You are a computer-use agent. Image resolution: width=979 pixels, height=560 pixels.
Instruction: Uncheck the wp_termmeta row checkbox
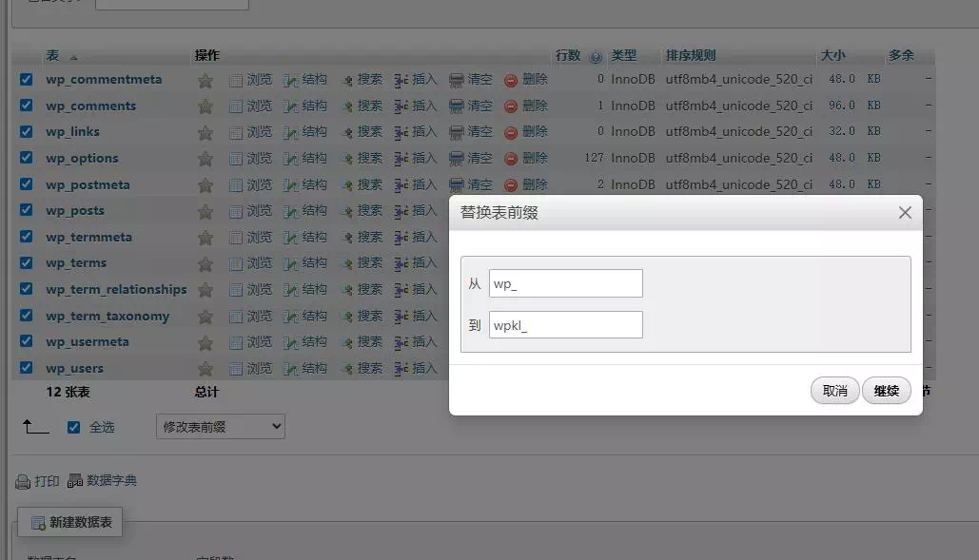pos(27,237)
